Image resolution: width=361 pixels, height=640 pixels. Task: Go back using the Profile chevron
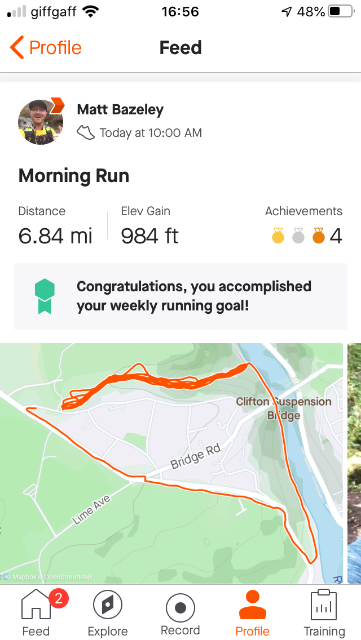46,47
